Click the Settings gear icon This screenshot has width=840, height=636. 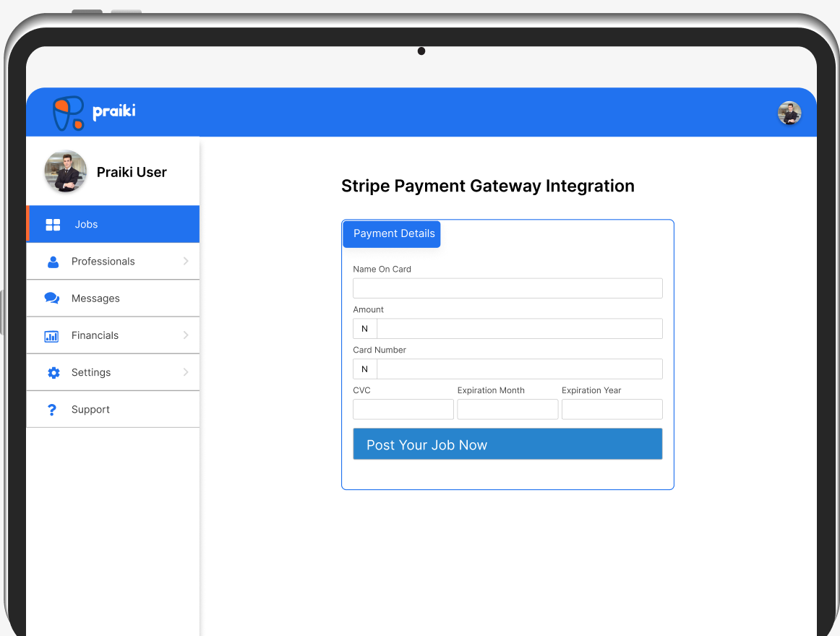tap(53, 372)
